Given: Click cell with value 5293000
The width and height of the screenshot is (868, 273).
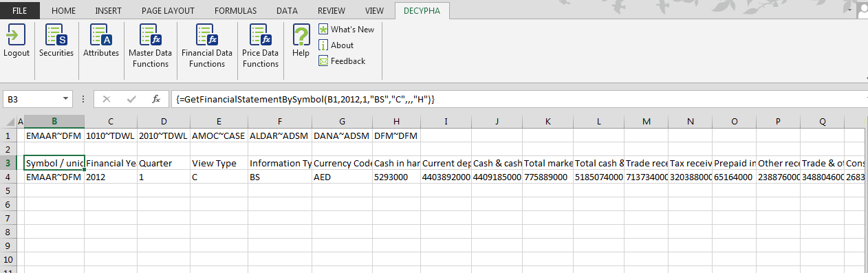Looking at the screenshot, I should (x=396, y=177).
